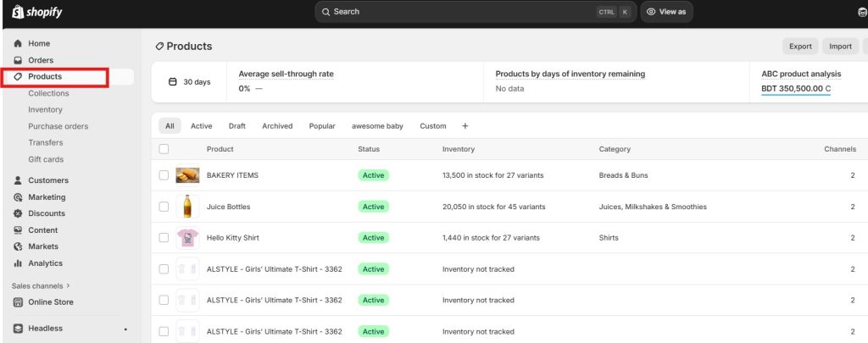Click the Orders inbox icon

pos(18,60)
